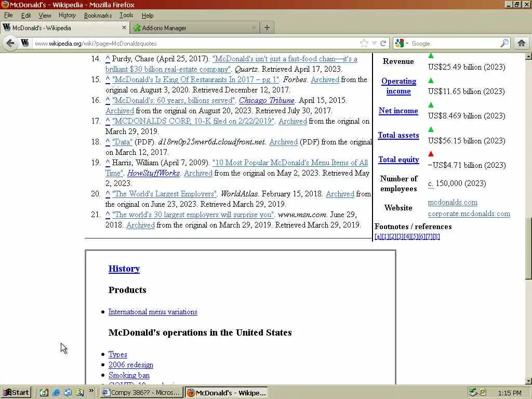This screenshot has height=399, width=532.
Task: Click the first quick launch icon beside Start
Action: (44, 393)
